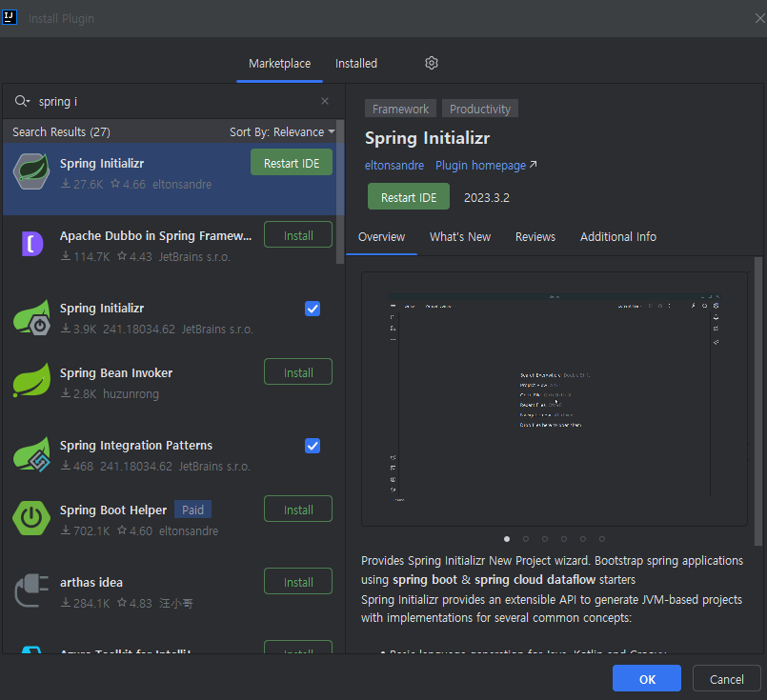Select the 'Spring Boot Helper' row title
This screenshot has width=767, height=700.
113,510
